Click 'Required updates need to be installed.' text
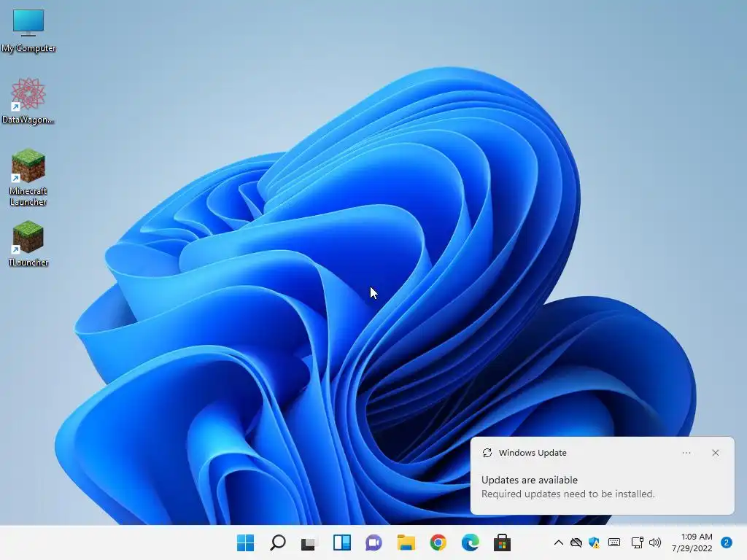Screen dimensions: 747x560 click(x=568, y=494)
